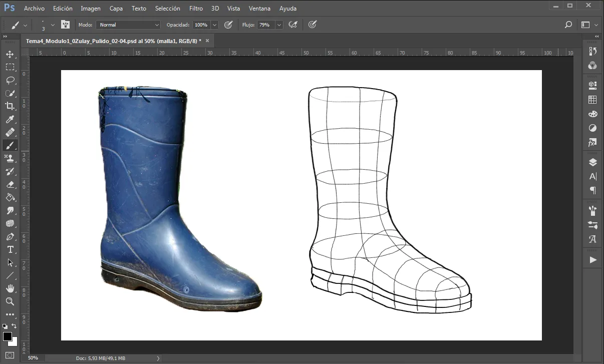Swap foreground and background colors
This screenshot has height=364, width=604.
(x=15, y=326)
